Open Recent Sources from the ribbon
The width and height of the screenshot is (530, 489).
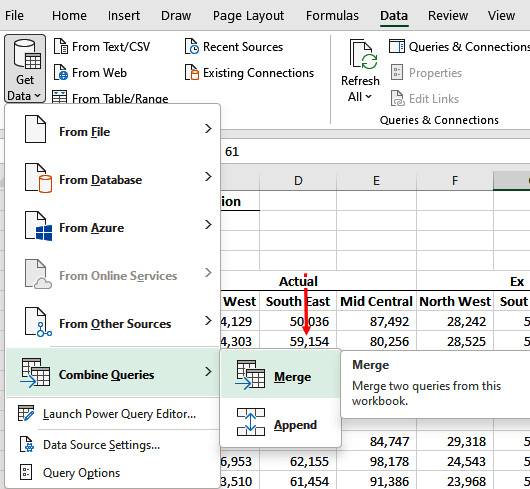pyautogui.click(x=234, y=47)
